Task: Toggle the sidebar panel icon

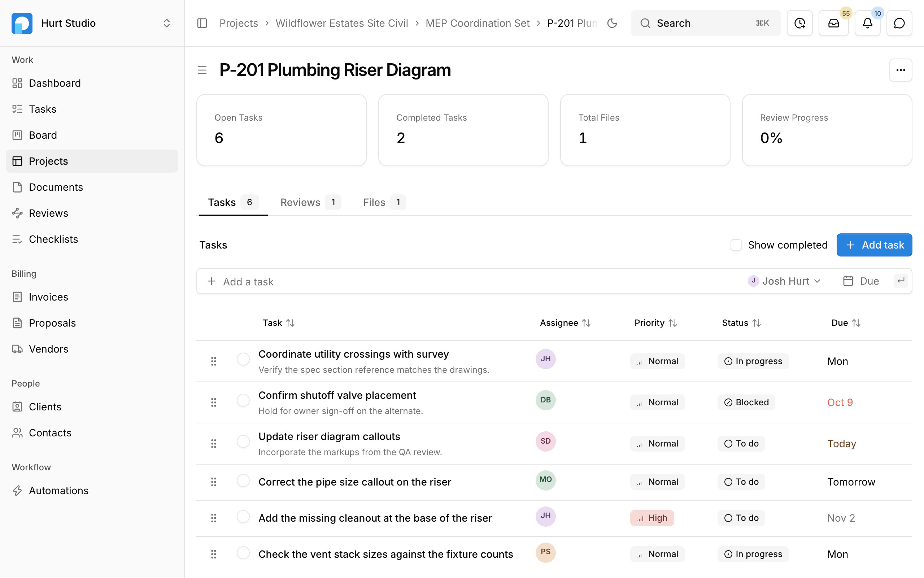Action: click(202, 23)
